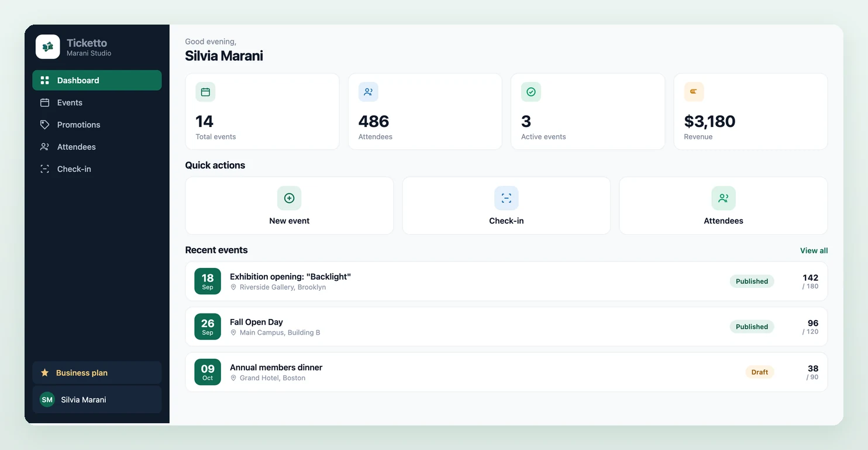
Task: Click the Ticketto logo icon
Action: coord(48,47)
